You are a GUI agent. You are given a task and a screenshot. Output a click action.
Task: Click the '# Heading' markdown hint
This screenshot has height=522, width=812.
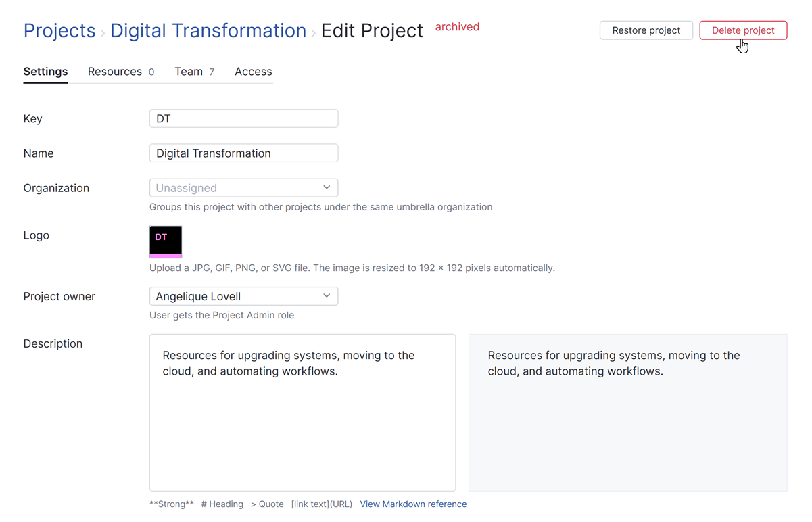tap(222, 504)
